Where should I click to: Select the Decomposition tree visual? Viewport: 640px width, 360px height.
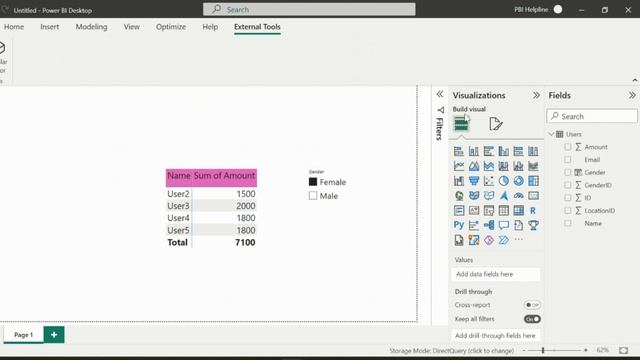pyautogui.click(x=489, y=225)
